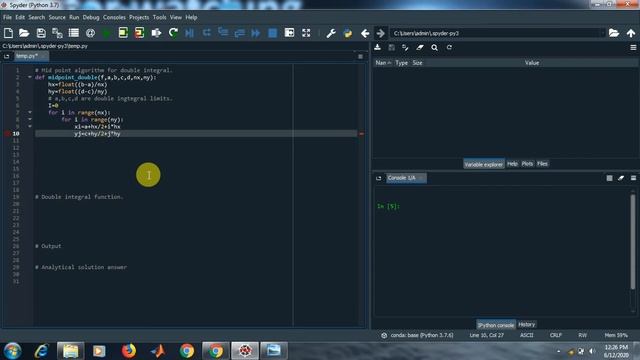The width and height of the screenshot is (640, 360).
Task: Select the IPython console tab
Action: point(496,325)
